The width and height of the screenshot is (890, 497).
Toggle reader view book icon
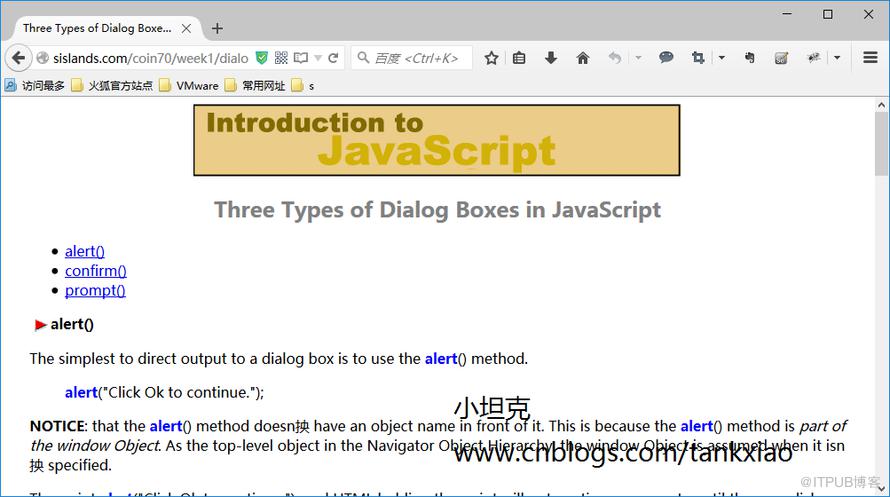[x=301, y=58]
